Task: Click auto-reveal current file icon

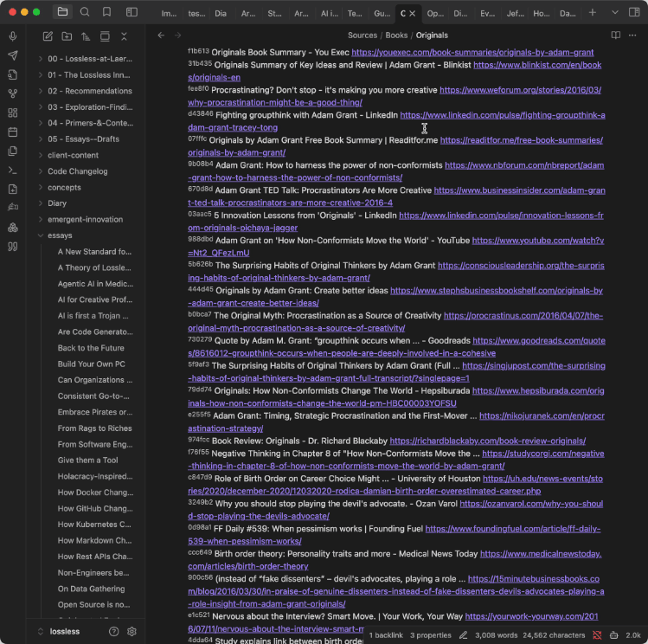Action: click(105, 36)
